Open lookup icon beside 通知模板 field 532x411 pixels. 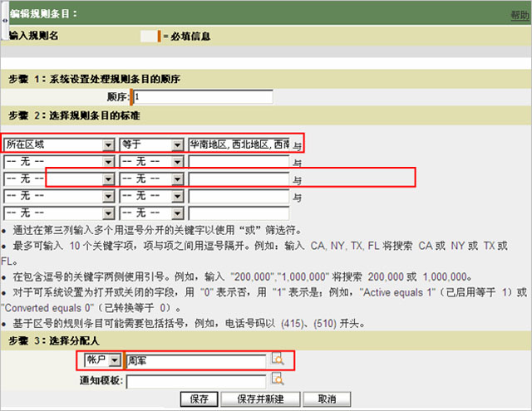[x=278, y=379]
